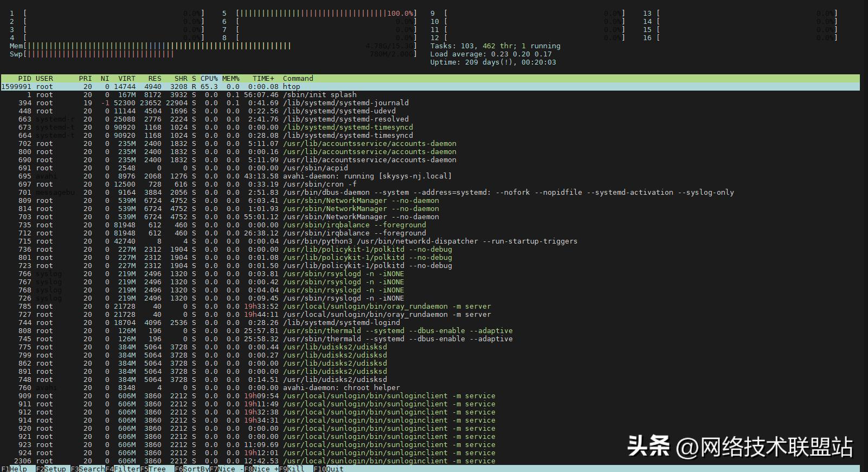Select polkitd row with PID 723
The width and height of the screenshot is (868, 472).
click(x=430, y=266)
